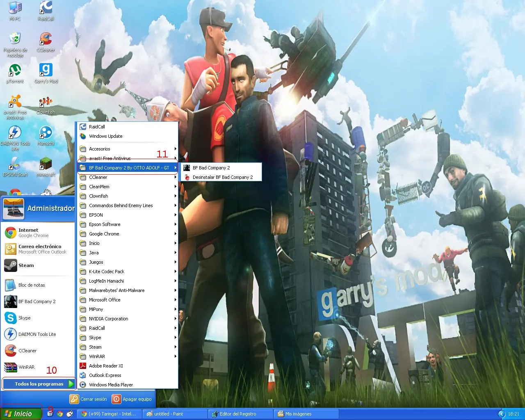This screenshot has height=420, width=525.
Task: Open the Papelera de reciclaje icon
Action: pyautogui.click(x=15, y=44)
